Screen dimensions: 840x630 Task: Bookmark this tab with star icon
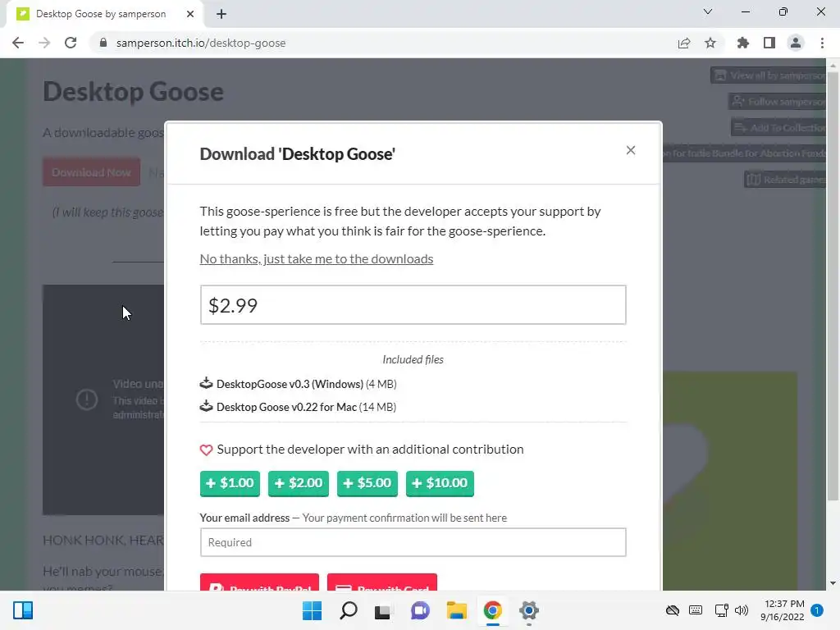tap(710, 43)
